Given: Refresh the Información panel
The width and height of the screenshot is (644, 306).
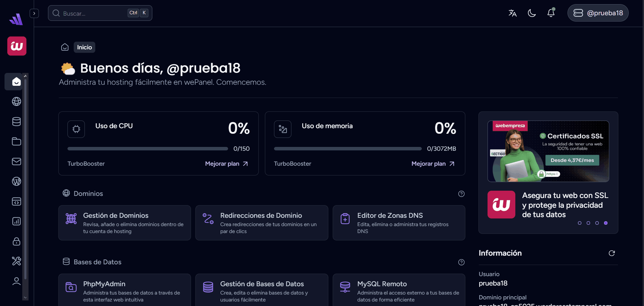Looking at the screenshot, I should pos(612,253).
